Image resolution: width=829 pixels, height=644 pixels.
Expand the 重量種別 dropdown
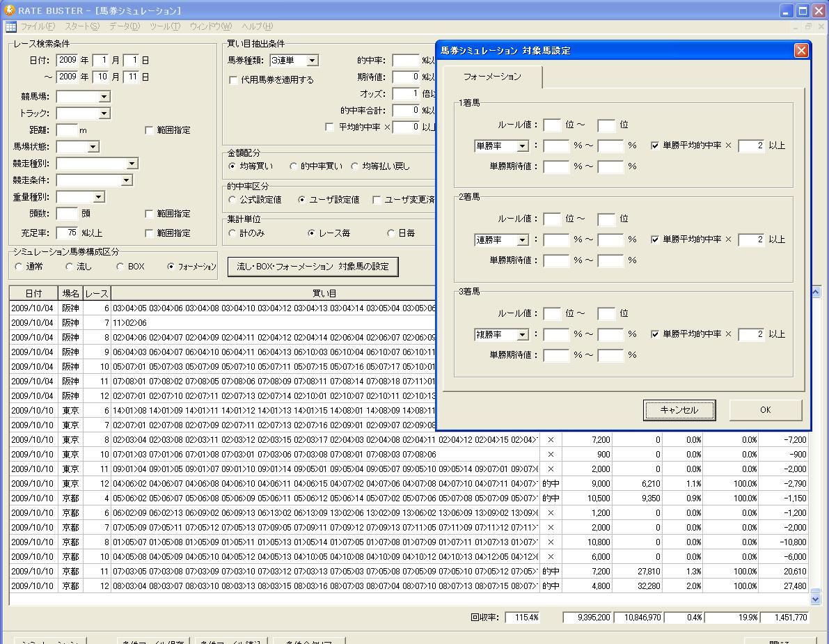point(99,197)
